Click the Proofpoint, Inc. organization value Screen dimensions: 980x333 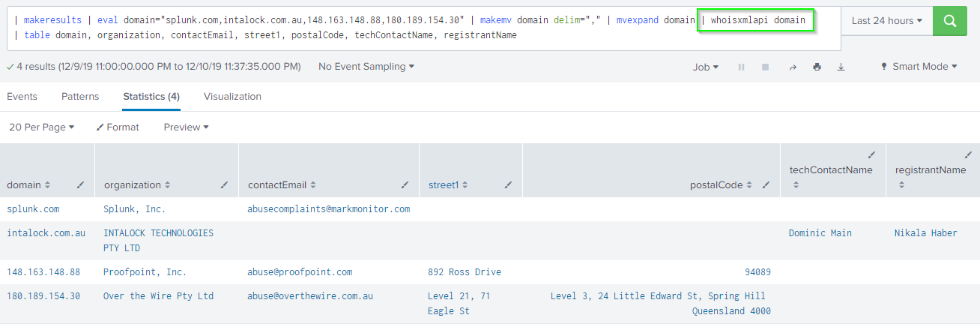pos(145,272)
